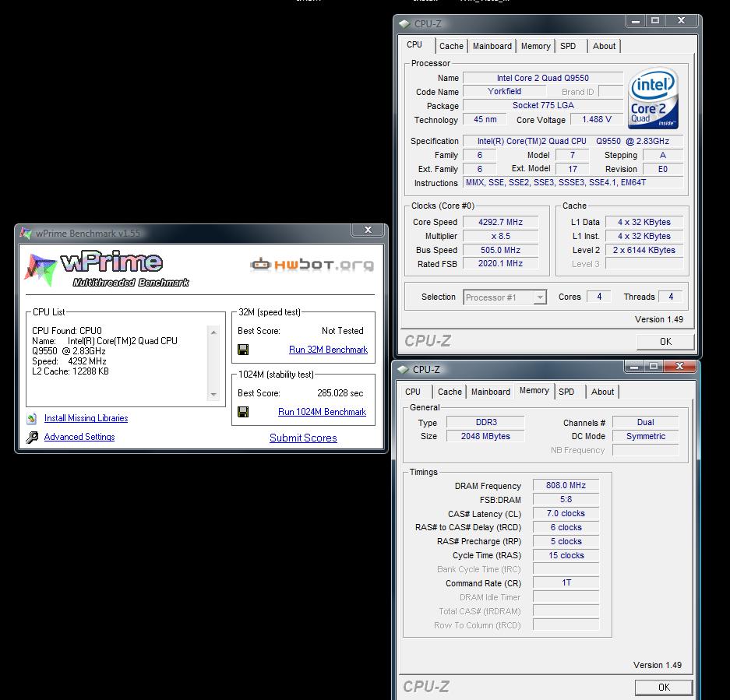Click the CAS# Latency value 7.0 clocks
730x700 pixels.
pos(566,513)
